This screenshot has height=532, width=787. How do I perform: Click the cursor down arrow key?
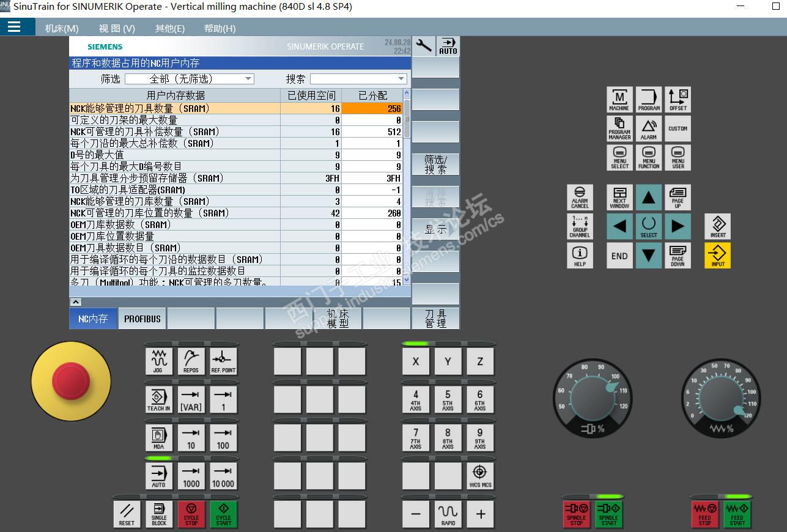649,256
